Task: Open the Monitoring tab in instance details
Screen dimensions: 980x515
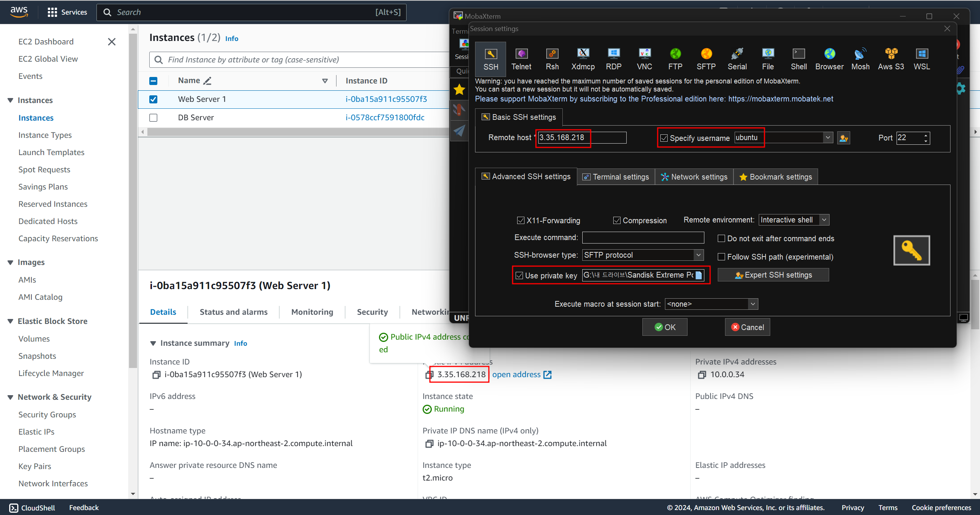Action: 312,312
